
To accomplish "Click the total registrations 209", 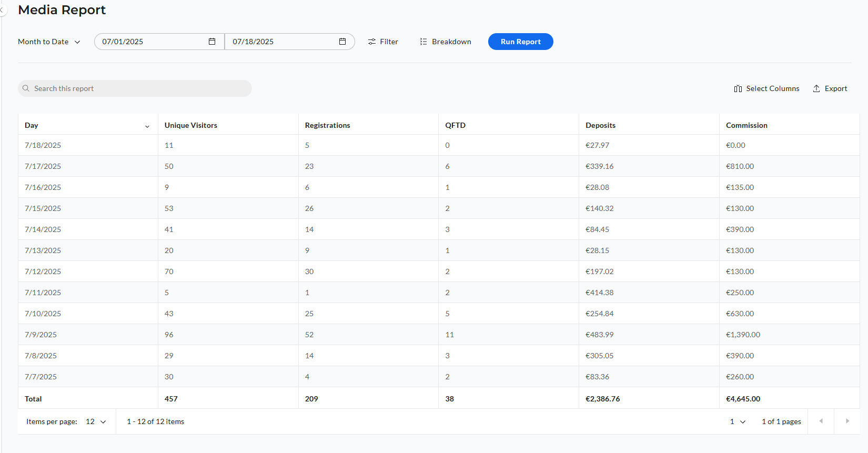I will 311,399.
